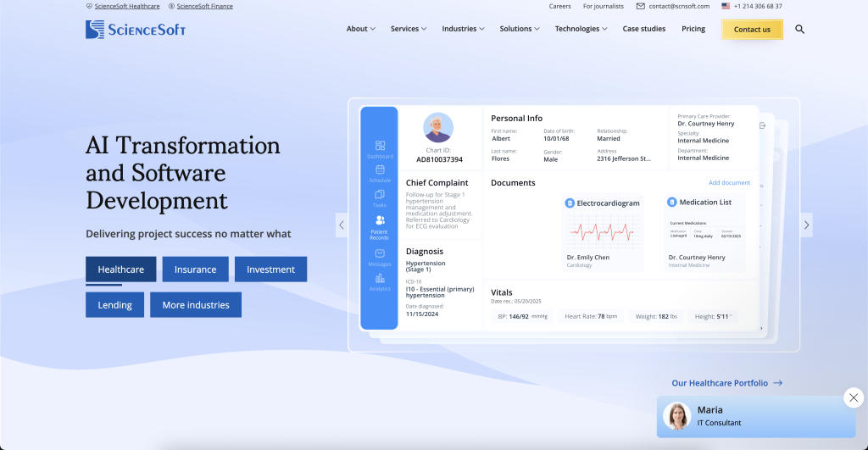Click the Height 5'11 value
The height and width of the screenshot is (450, 868).
pyautogui.click(x=713, y=317)
